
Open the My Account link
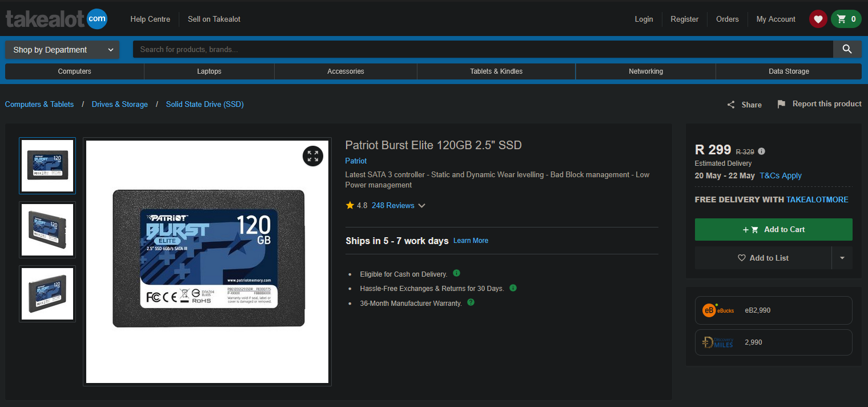pos(776,19)
